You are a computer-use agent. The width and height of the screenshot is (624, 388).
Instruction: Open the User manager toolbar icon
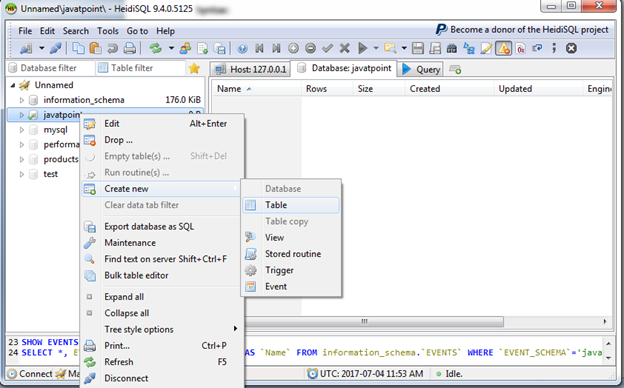point(185,49)
